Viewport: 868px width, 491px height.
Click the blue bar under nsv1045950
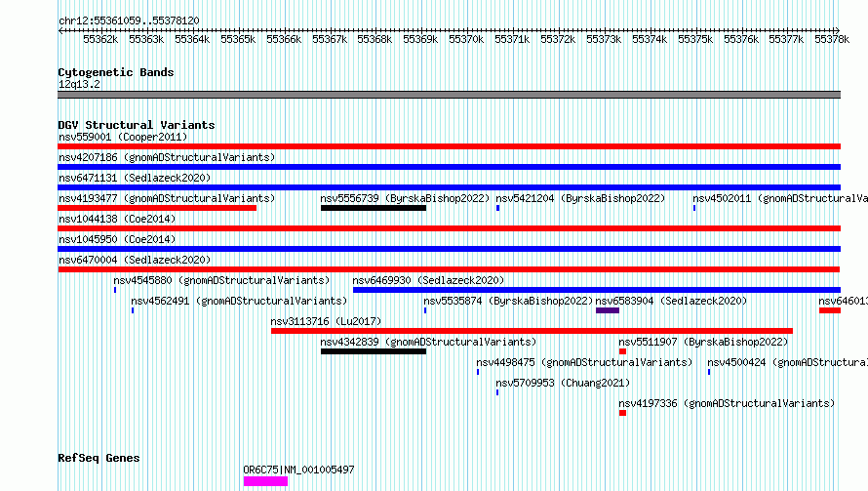(x=449, y=249)
